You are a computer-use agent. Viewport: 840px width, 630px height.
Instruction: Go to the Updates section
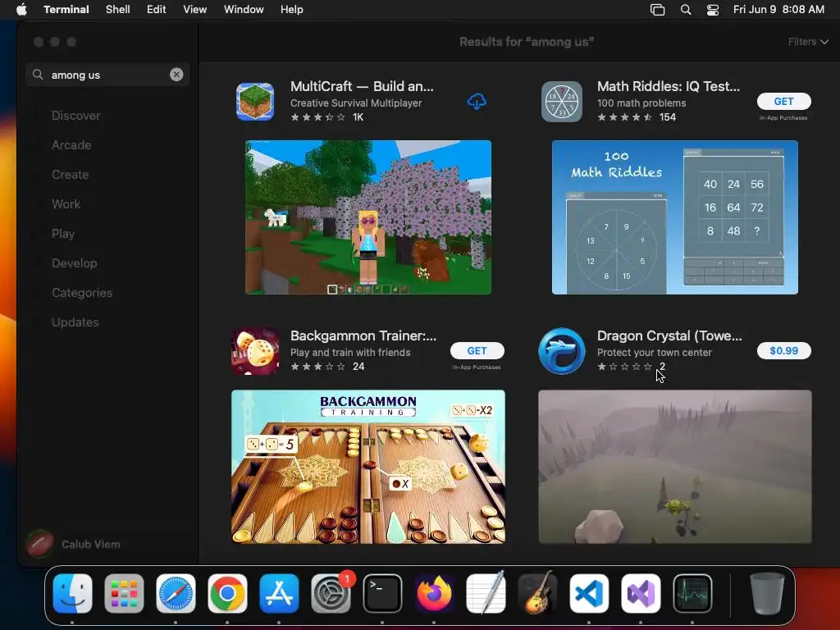75,322
